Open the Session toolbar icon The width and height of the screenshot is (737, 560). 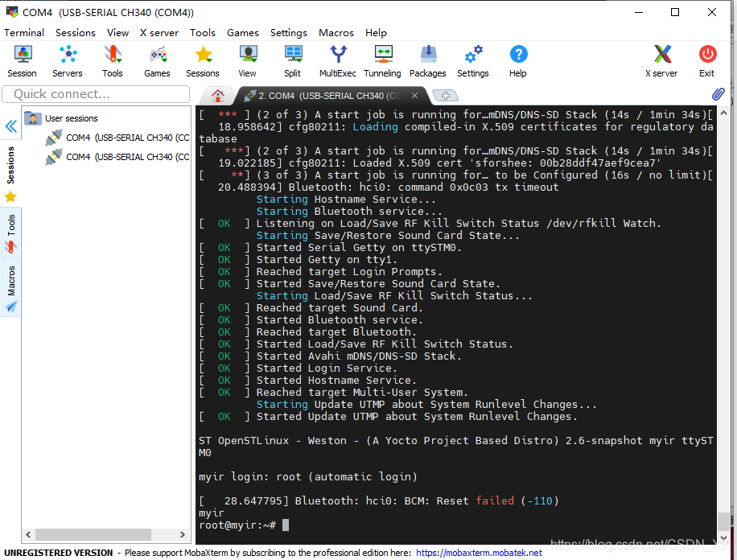pyautogui.click(x=22, y=61)
